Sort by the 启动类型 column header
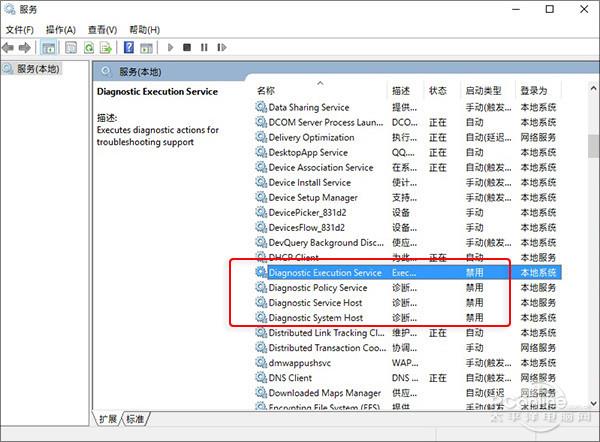 [482, 91]
